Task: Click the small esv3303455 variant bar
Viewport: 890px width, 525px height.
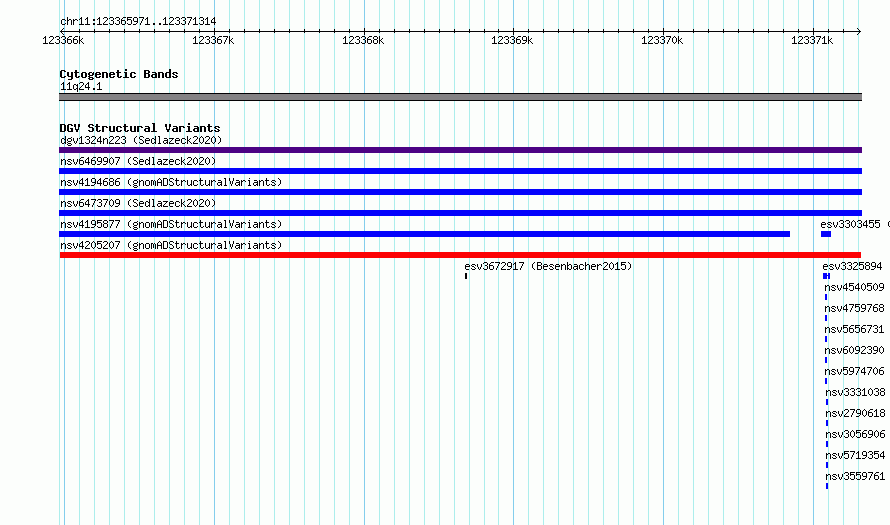Action: point(826,234)
